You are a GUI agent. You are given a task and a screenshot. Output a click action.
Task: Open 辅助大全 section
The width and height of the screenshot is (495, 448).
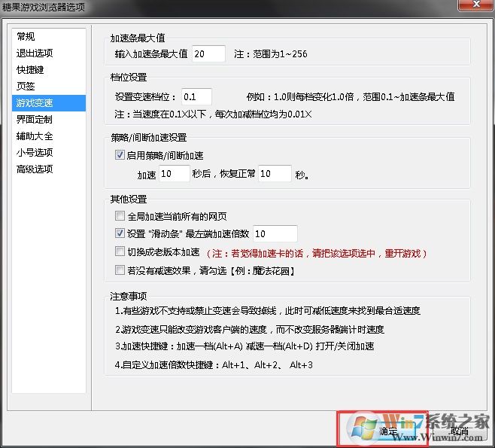pyautogui.click(x=35, y=136)
